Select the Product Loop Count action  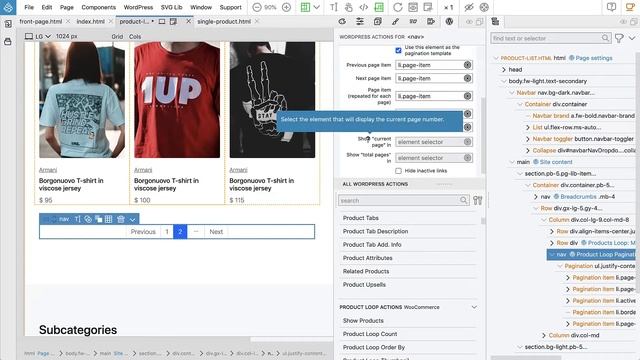(x=370, y=334)
